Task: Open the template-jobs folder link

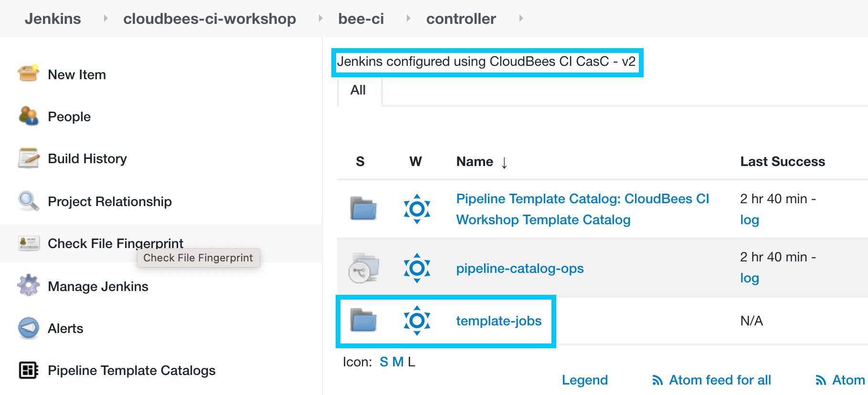Action: click(498, 321)
